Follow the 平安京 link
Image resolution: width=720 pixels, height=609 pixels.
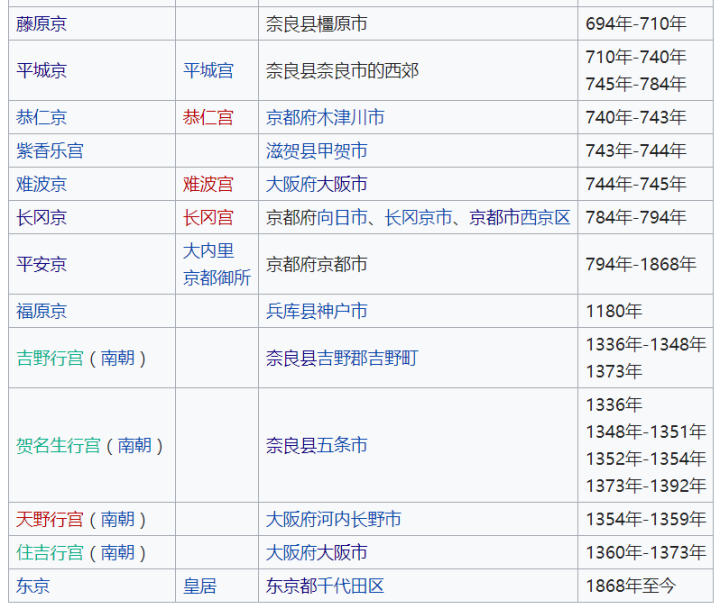(42, 265)
